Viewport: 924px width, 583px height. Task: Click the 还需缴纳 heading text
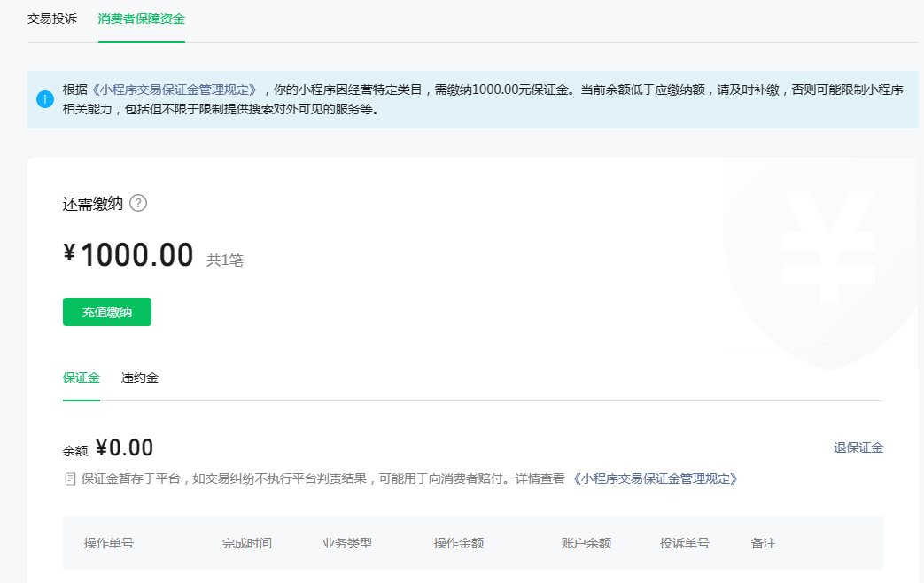pyautogui.click(x=93, y=204)
